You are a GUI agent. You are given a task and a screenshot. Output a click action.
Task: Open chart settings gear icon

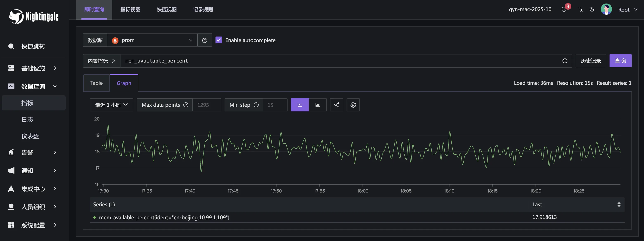pos(353,105)
